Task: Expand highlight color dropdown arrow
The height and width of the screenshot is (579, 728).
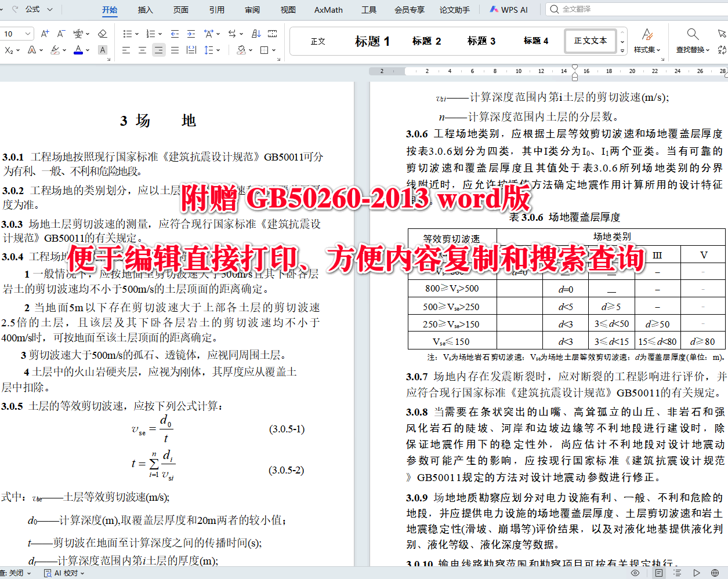Action: coord(64,50)
